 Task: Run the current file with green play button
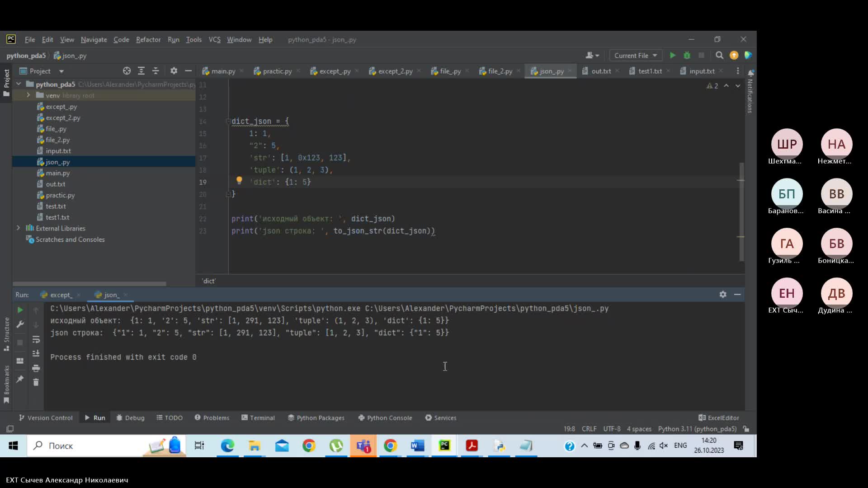673,56
